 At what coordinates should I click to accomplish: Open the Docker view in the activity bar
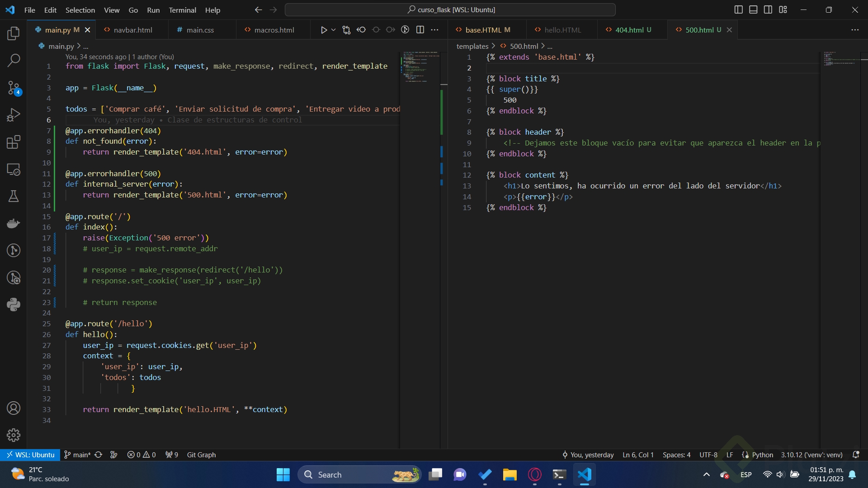[x=14, y=223]
